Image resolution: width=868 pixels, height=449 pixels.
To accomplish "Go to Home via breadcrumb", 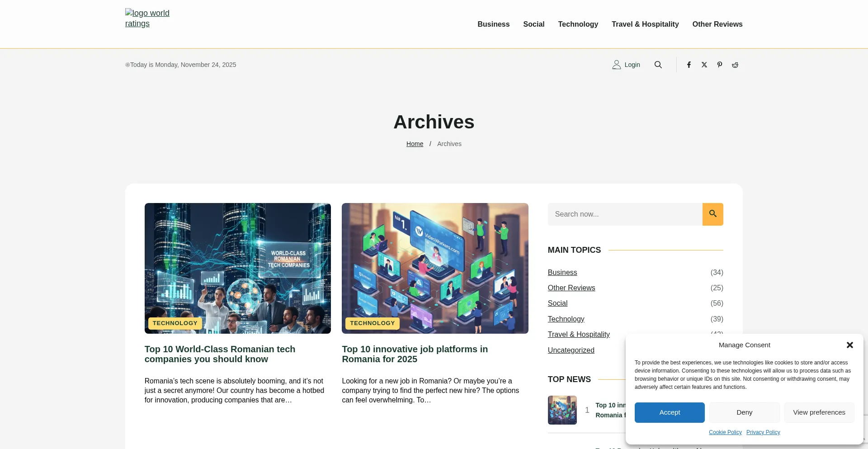I will pos(415,144).
